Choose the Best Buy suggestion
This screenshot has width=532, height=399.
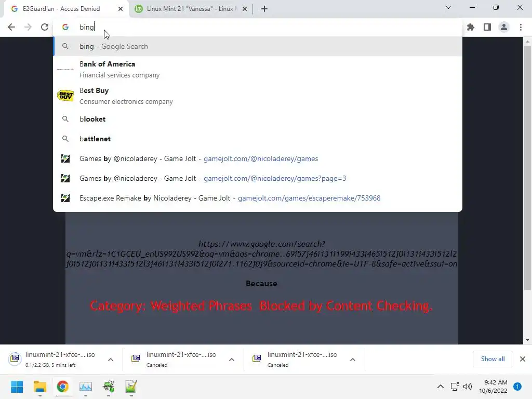(258, 96)
